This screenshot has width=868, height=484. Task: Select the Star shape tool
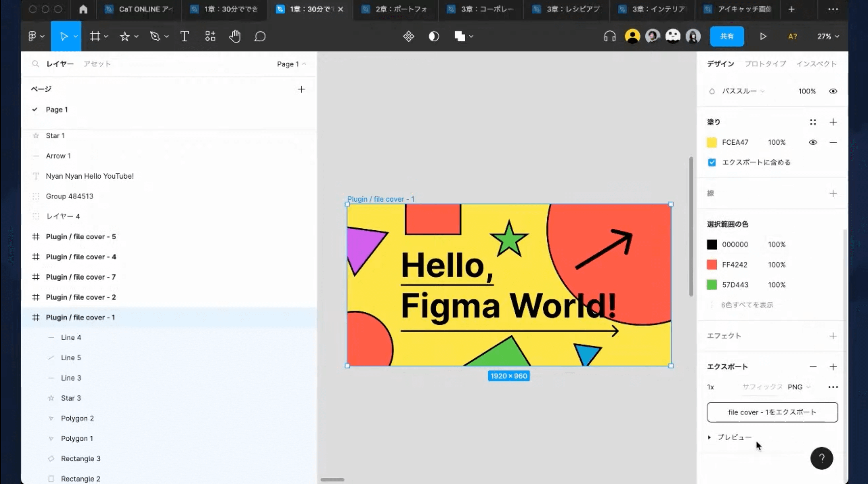coord(124,36)
